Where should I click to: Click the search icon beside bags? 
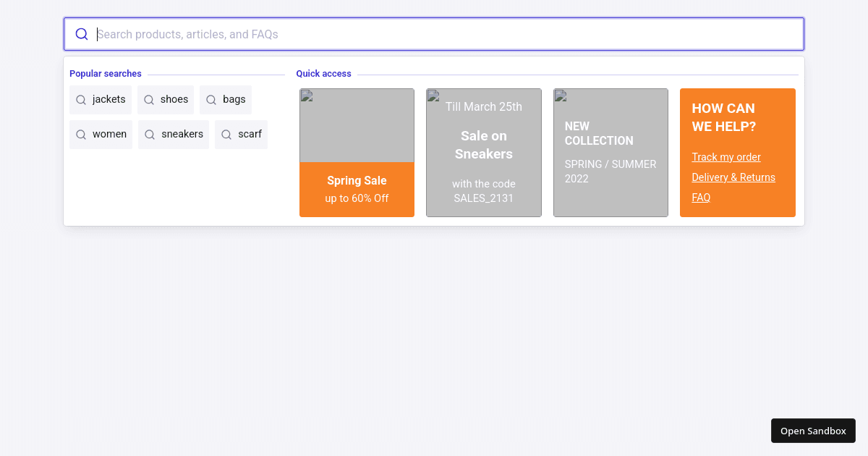(x=211, y=100)
